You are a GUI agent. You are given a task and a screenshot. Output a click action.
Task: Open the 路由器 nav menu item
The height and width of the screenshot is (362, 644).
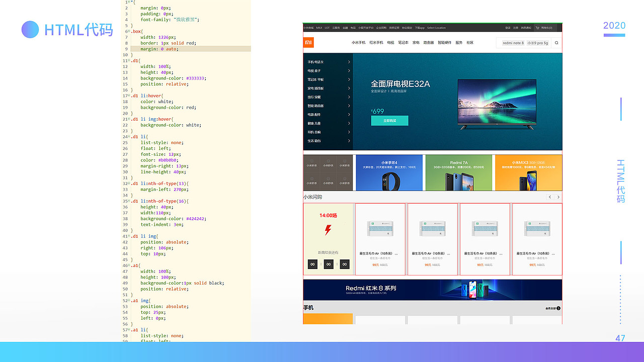click(x=429, y=43)
